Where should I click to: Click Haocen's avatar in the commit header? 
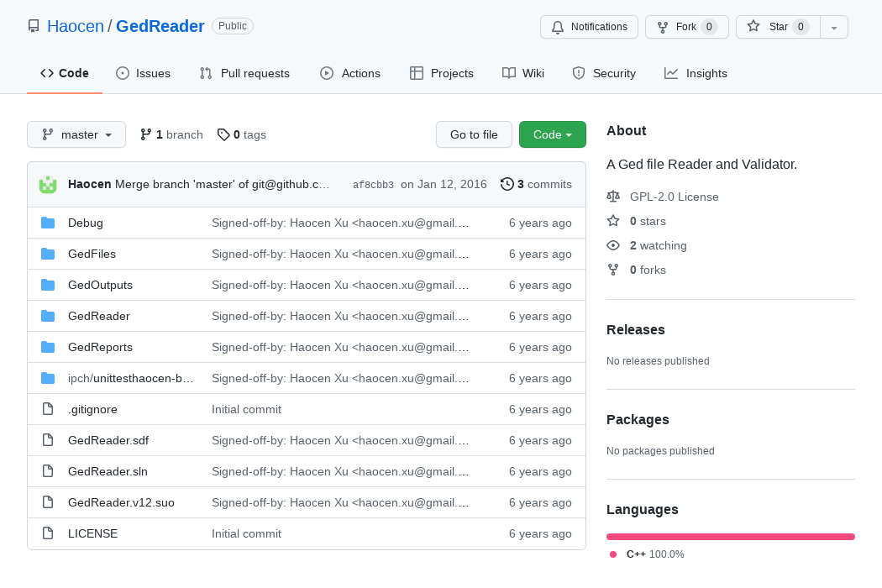48,184
